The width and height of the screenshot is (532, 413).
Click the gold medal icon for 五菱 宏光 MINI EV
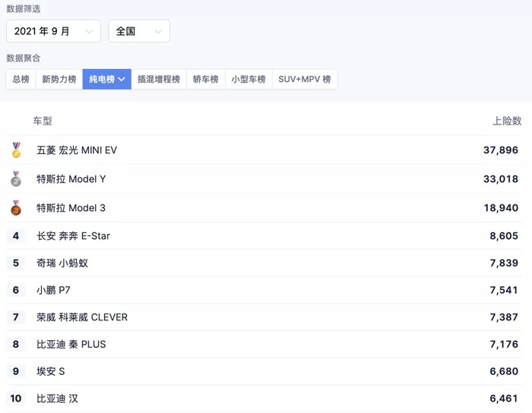coord(16,150)
